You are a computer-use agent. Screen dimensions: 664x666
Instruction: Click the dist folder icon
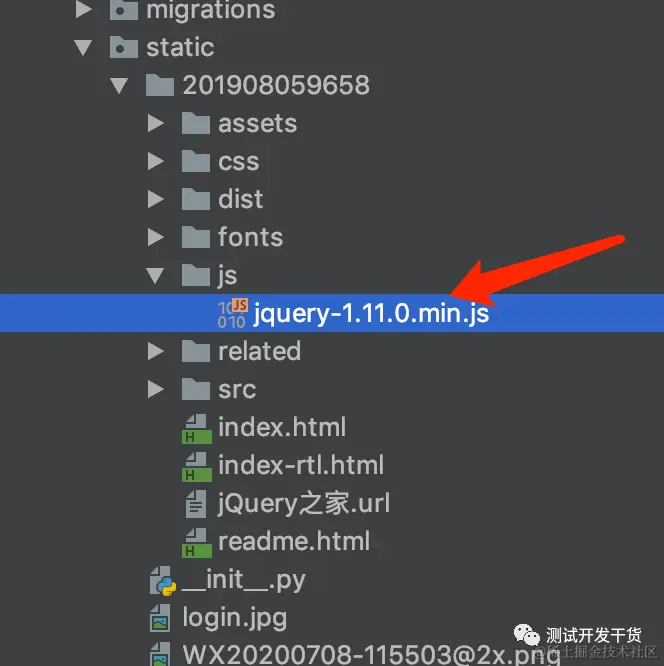(196, 199)
